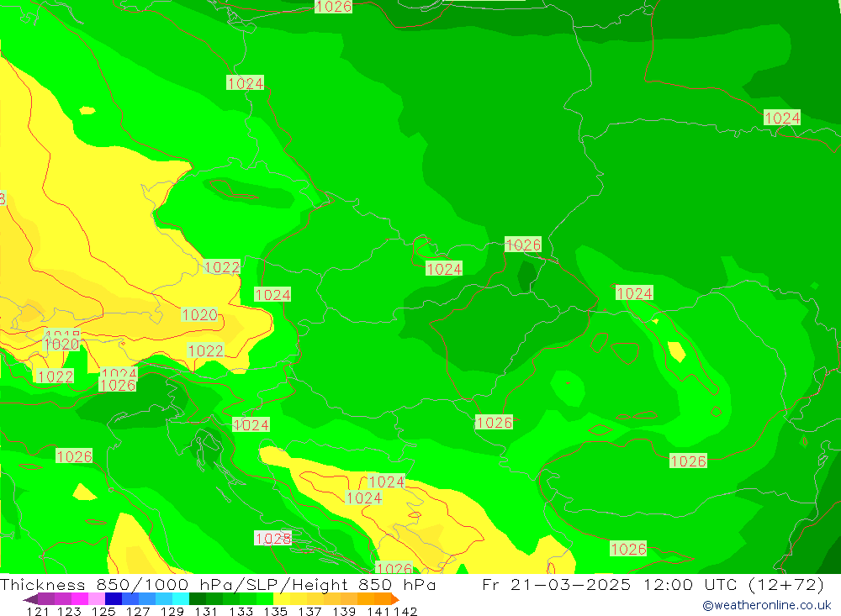Click legend value "129"

click(172, 611)
